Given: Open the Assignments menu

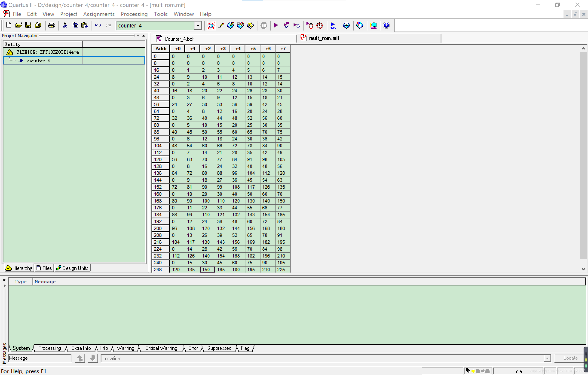Looking at the screenshot, I should pos(99,14).
